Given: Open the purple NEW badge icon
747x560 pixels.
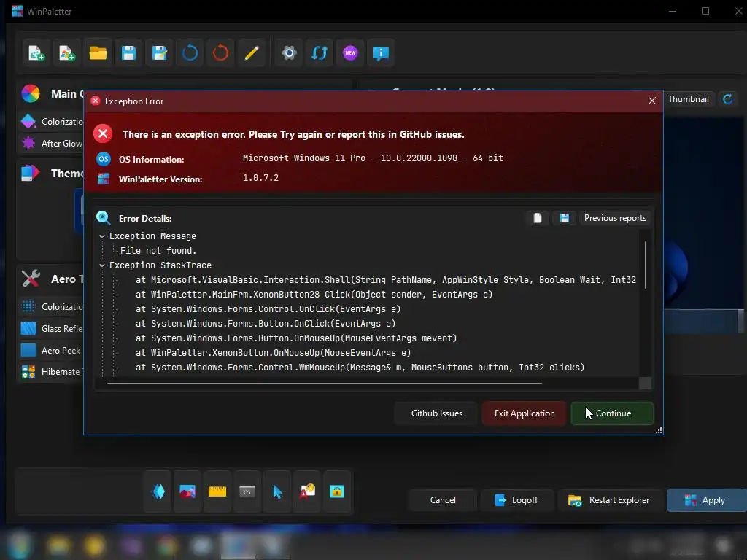Looking at the screenshot, I should point(350,52).
